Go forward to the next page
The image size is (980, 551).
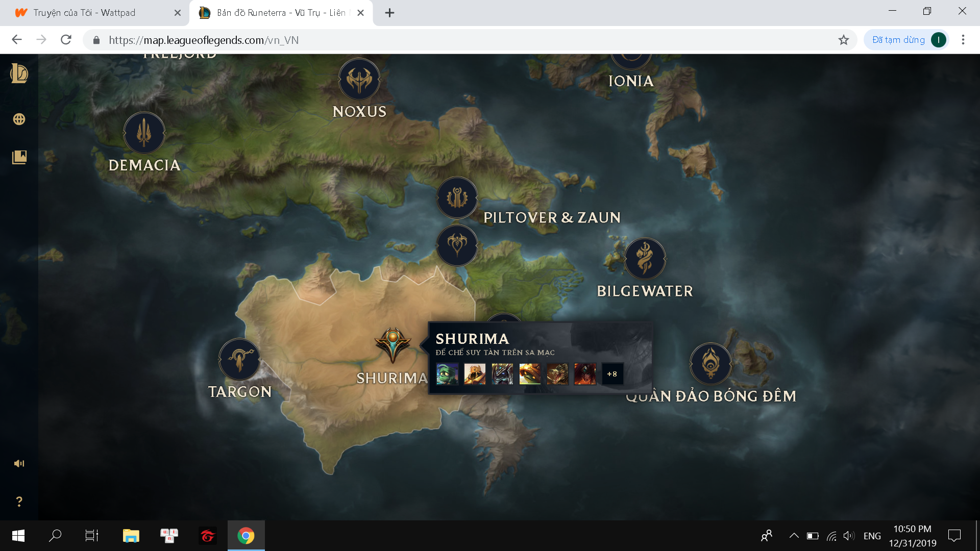[41, 40]
